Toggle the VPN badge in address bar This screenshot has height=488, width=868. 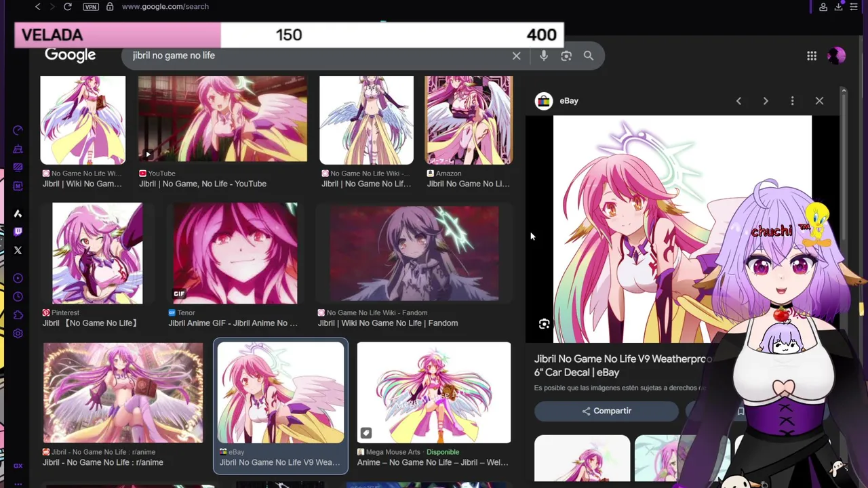[90, 7]
